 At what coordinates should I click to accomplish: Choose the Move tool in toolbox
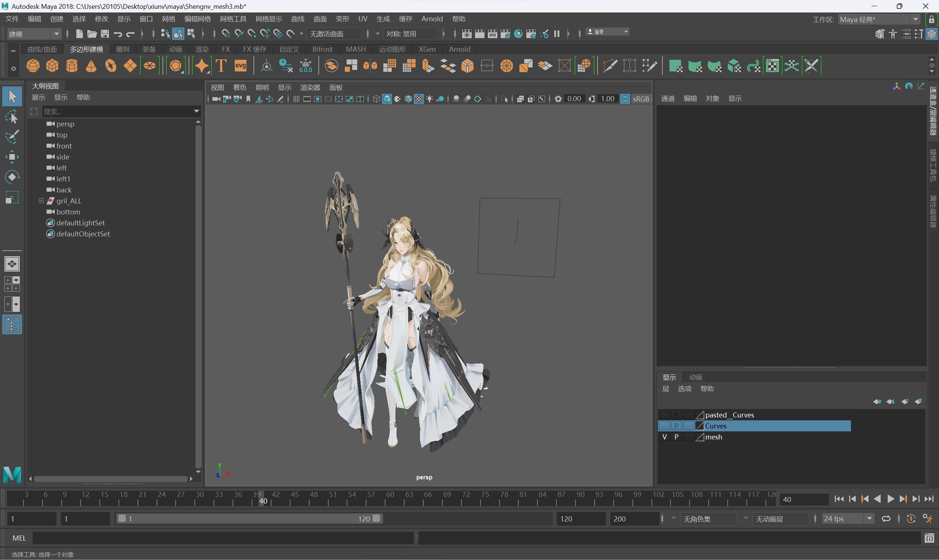click(x=12, y=157)
